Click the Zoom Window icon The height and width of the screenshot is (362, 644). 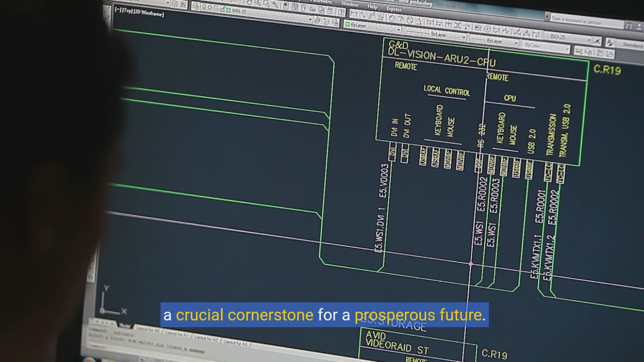(266, 4)
